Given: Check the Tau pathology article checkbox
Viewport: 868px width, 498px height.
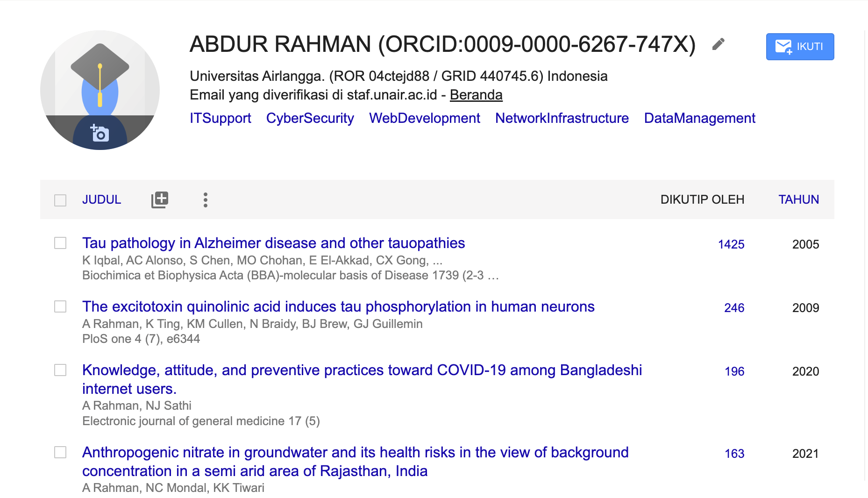Looking at the screenshot, I should 60,243.
